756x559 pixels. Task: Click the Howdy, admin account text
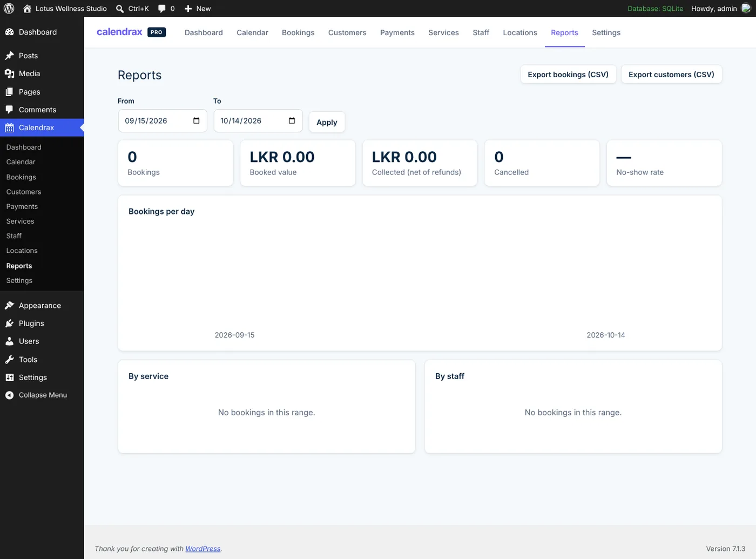click(714, 9)
